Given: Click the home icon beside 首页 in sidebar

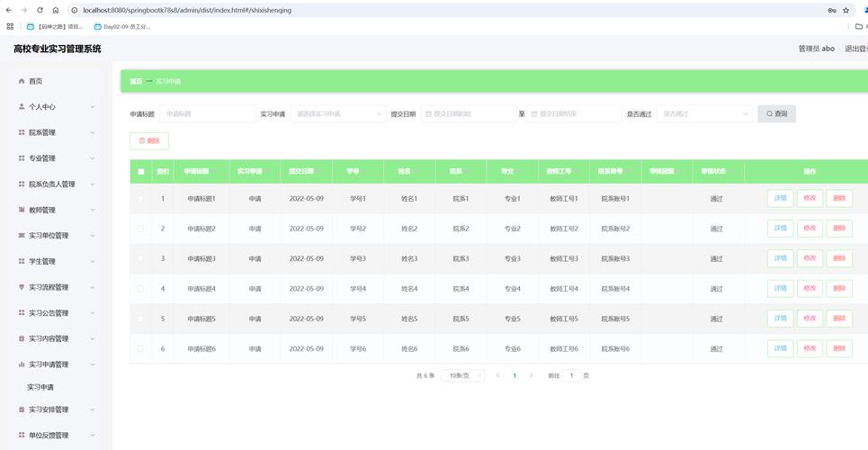Looking at the screenshot, I should [22, 81].
